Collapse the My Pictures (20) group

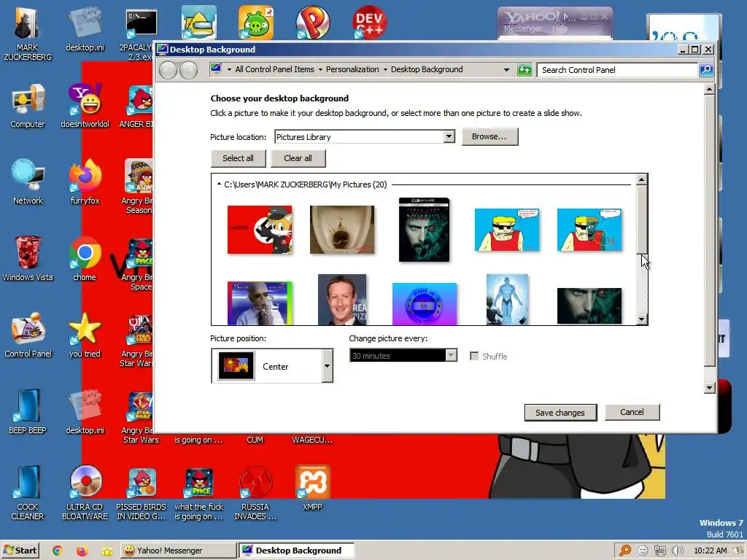[219, 184]
